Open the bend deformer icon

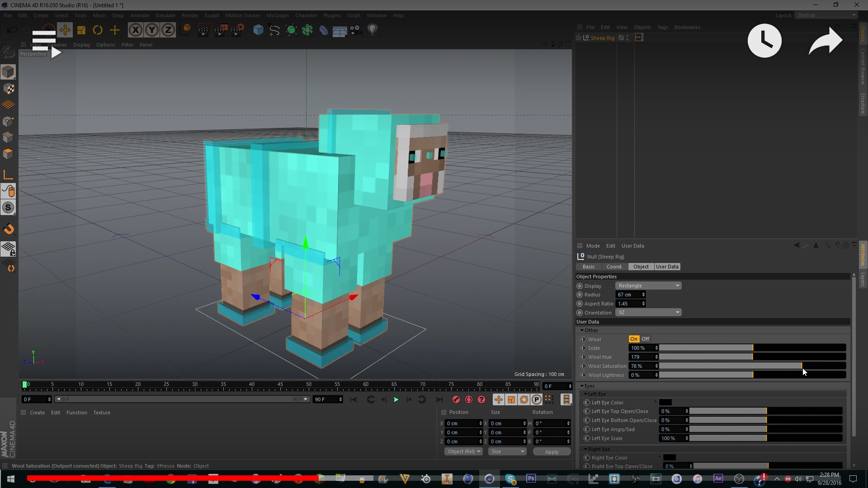pos(324,30)
